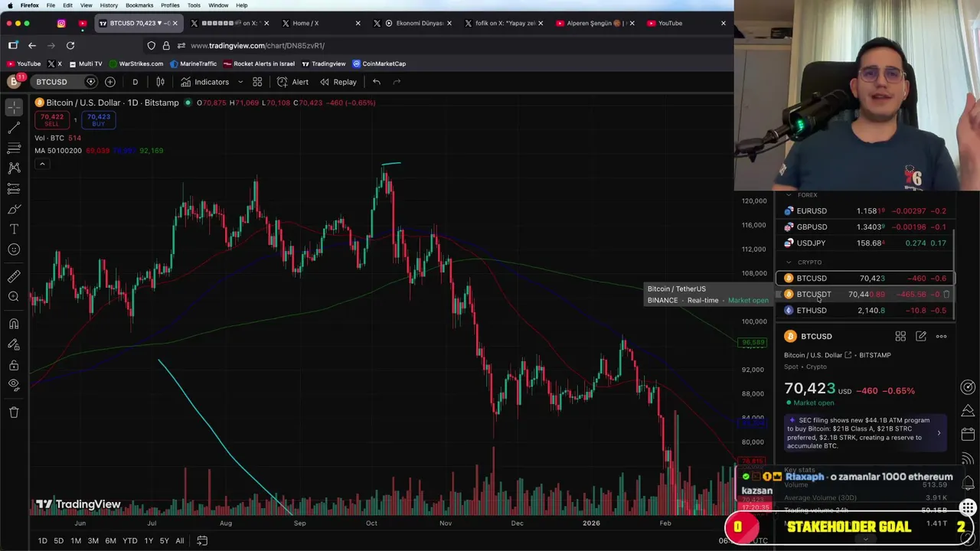The height and width of the screenshot is (551, 980).
Task: Collapse the CRYPTO watchlist section
Action: pyautogui.click(x=789, y=262)
